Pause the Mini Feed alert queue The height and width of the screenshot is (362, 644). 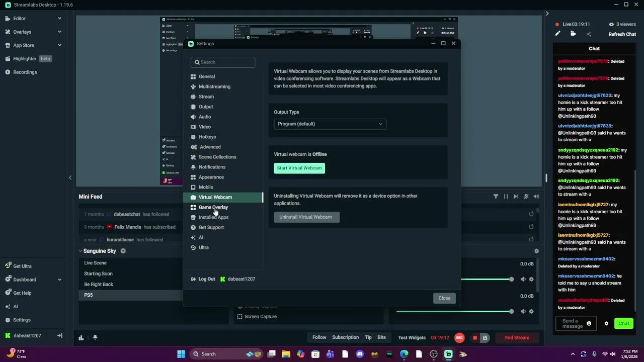[506, 197]
